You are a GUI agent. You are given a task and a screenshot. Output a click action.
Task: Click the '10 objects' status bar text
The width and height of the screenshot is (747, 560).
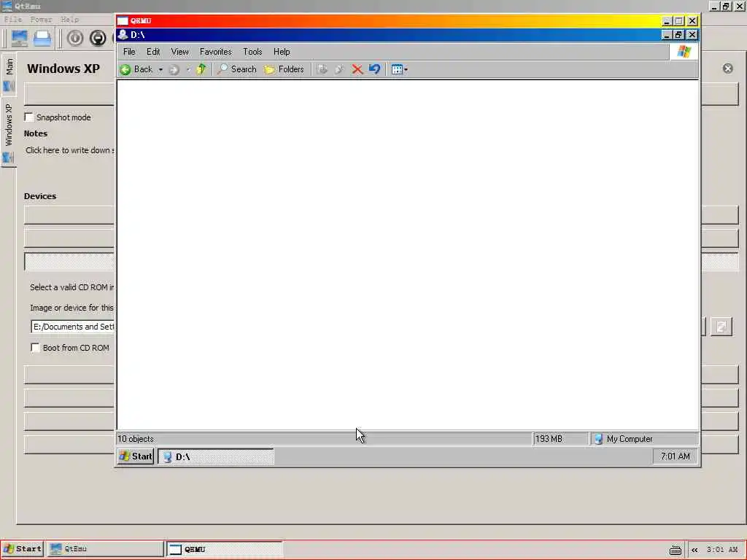[136, 439]
